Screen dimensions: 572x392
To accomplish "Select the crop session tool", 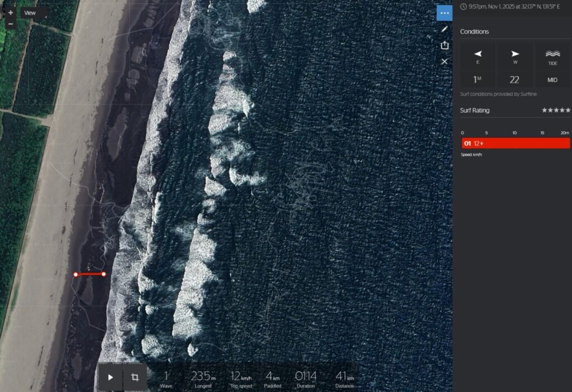I will click(x=135, y=377).
